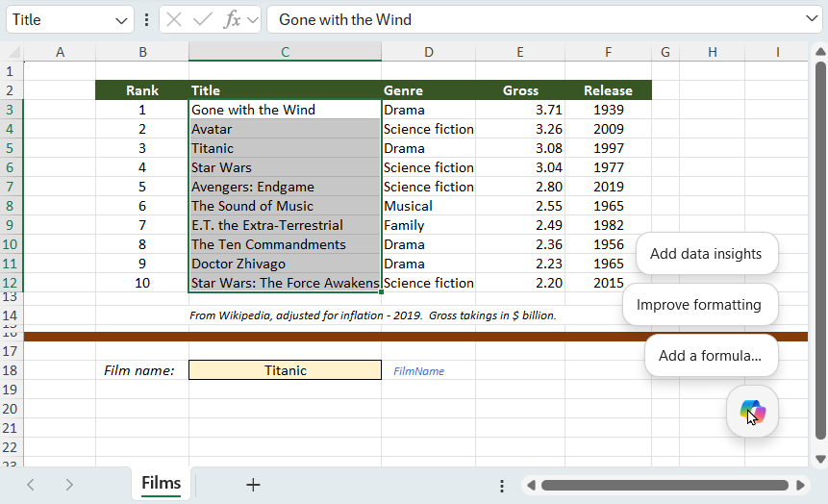Click the Film name: label cell
This screenshot has height=504, width=828.
click(x=142, y=369)
